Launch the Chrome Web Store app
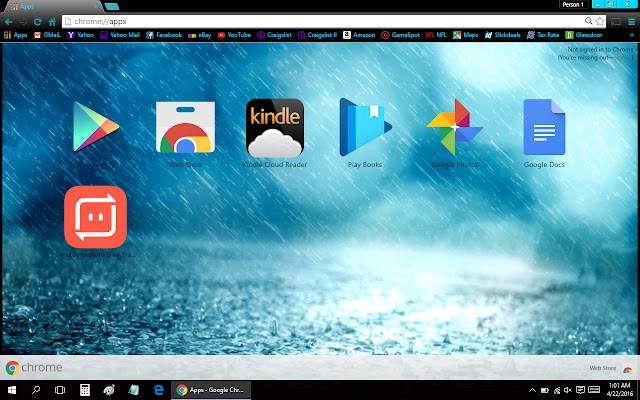 click(x=185, y=127)
